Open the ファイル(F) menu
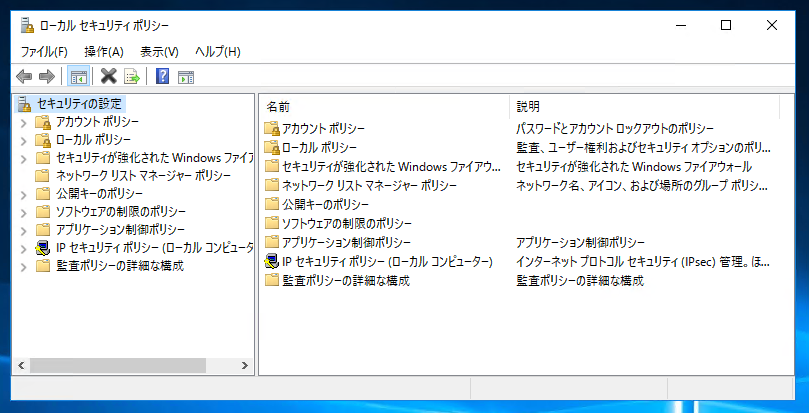The image size is (809, 413). (44, 52)
